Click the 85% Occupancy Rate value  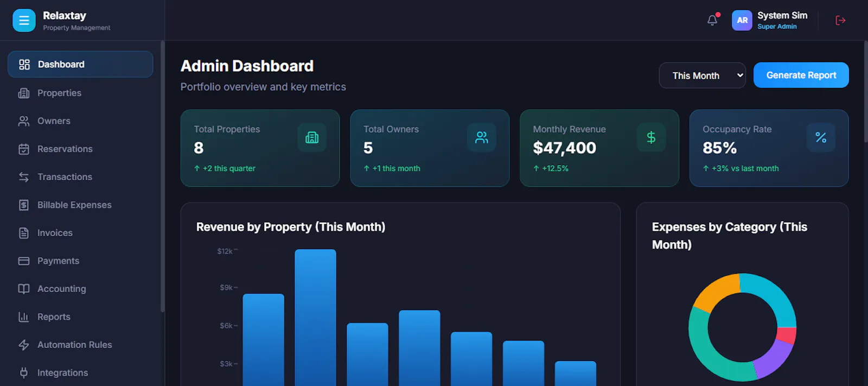(719, 148)
